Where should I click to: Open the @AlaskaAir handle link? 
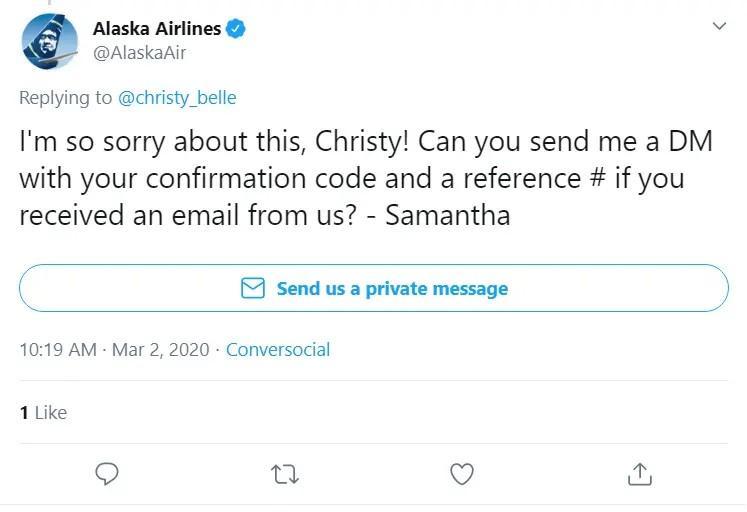pyautogui.click(x=139, y=53)
